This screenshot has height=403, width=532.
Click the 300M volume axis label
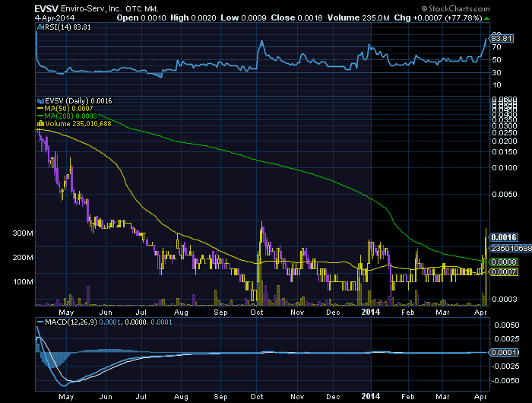[x=23, y=233]
